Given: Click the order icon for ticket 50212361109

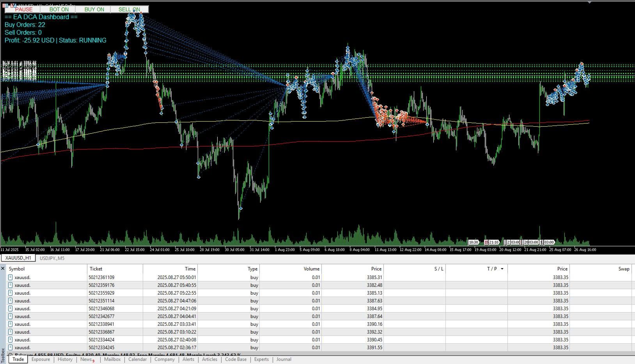Looking at the screenshot, I should coord(11,277).
